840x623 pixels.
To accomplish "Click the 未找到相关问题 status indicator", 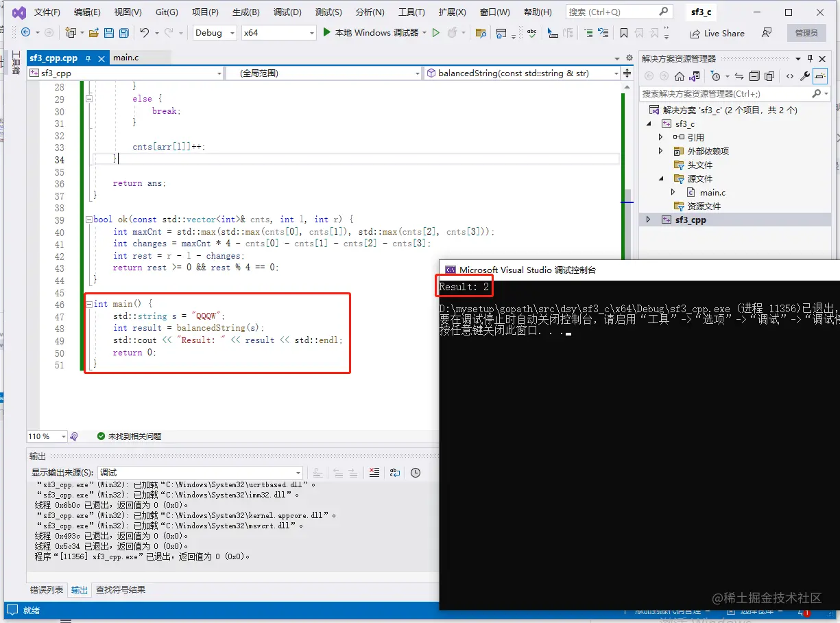I will (129, 436).
